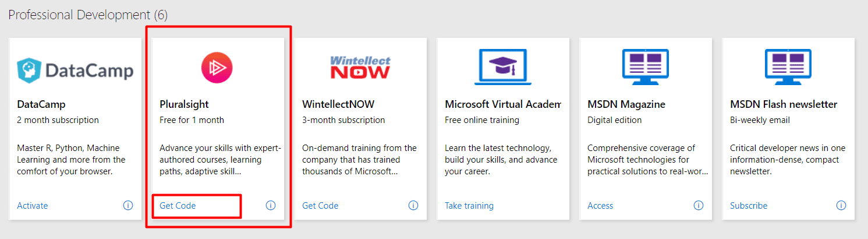Open info icon on DataCamp card

coord(128,205)
